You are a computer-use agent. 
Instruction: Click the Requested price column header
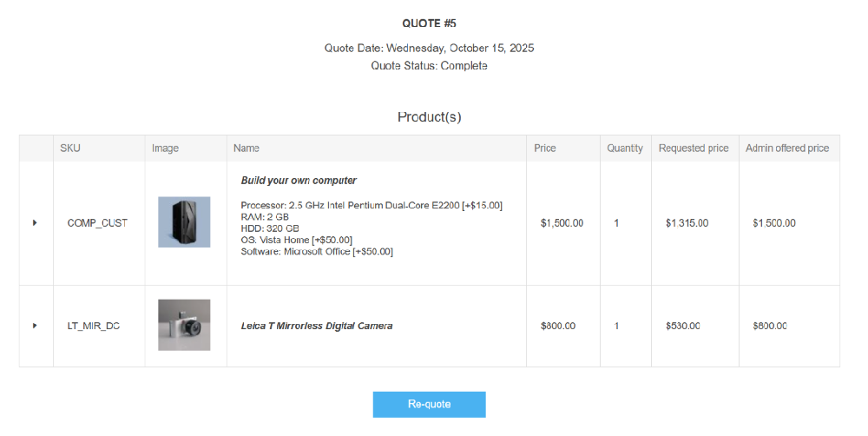(694, 149)
